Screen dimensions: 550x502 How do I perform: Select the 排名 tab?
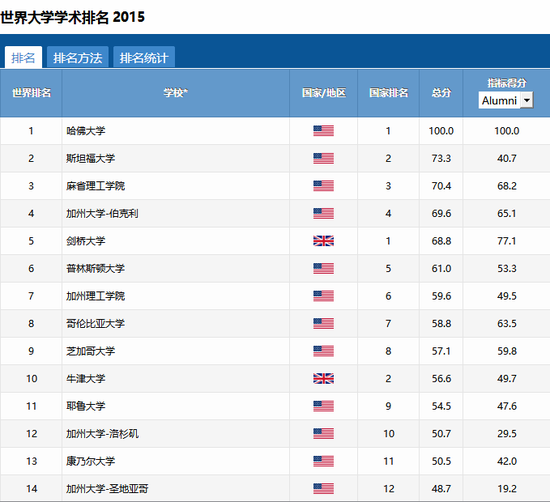pyautogui.click(x=23, y=58)
